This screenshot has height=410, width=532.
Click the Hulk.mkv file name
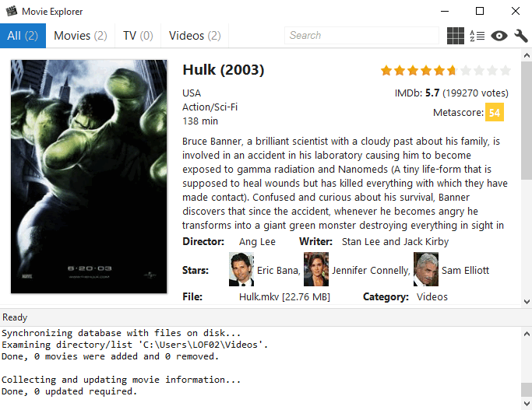259,297
